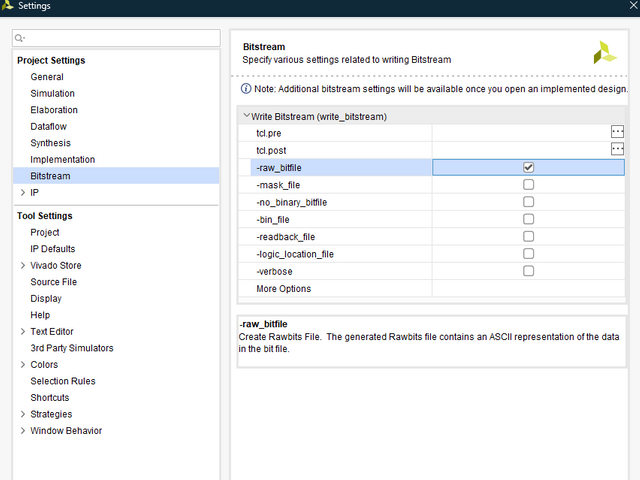This screenshot has height=480, width=640.
Task: Check the -readback_file option
Action: [x=528, y=237]
